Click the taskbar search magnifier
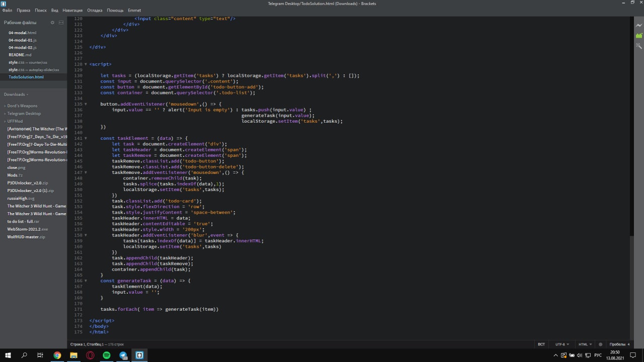Image resolution: width=644 pixels, height=362 pixels. point(24,355)
